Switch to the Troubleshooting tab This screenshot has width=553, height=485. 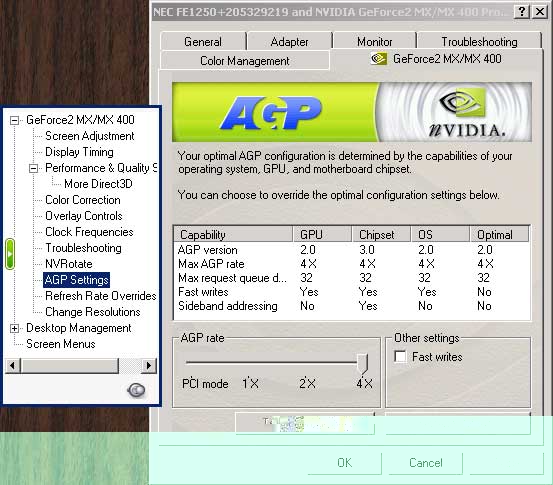pyautogui.click(x=479, y=42)
